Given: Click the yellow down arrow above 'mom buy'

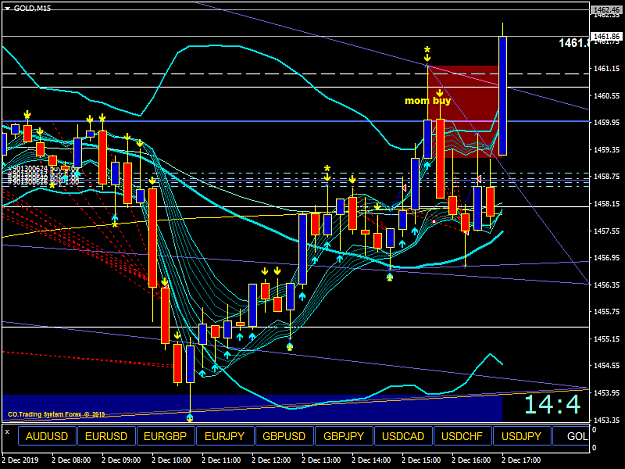Looking at the screenshot, I should point(440,93).
